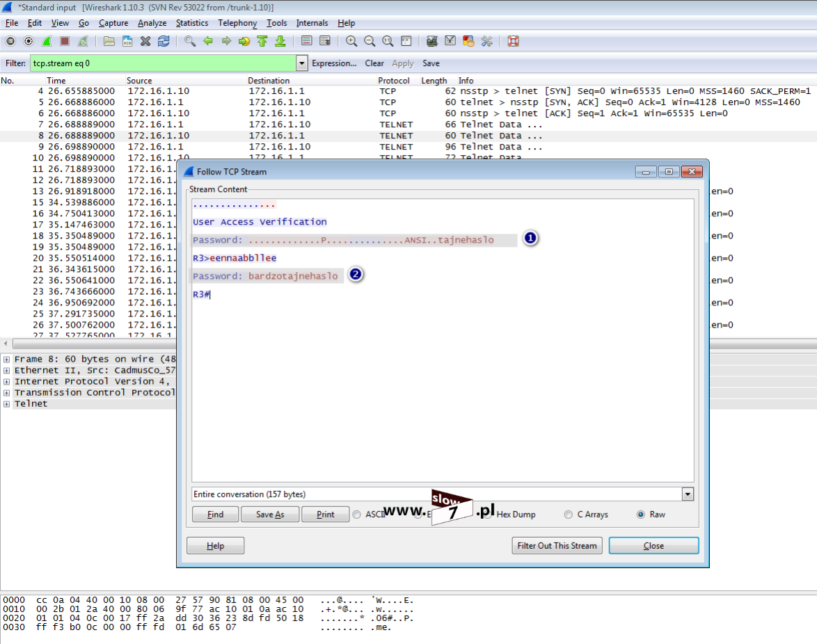Open Help in Follow TCP Stream

coord(215,546)
